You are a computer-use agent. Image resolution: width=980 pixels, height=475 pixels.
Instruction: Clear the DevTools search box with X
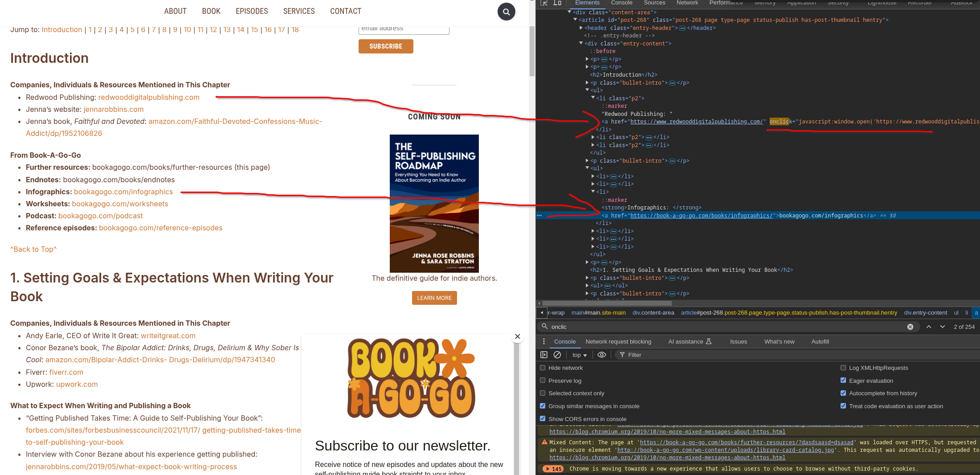tap(910, 327)
